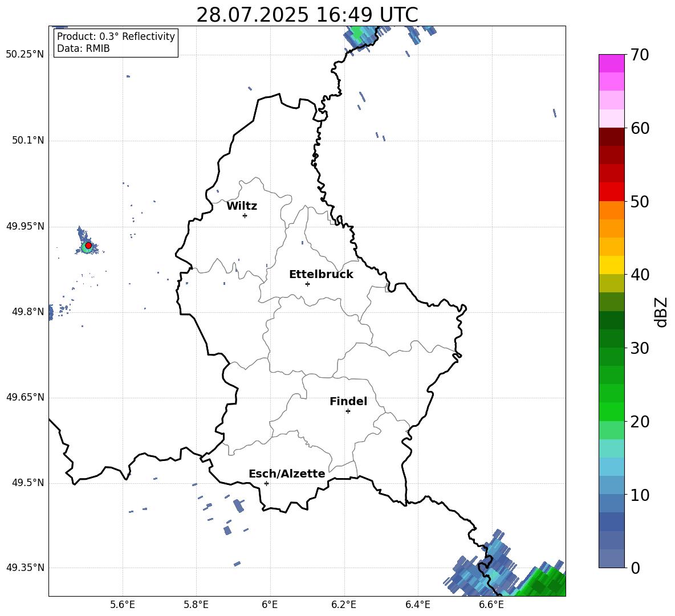Click the 6°E longitude label
Image resolution: width=675 pixels, height=616 pixels.
(x=270, y=605)
